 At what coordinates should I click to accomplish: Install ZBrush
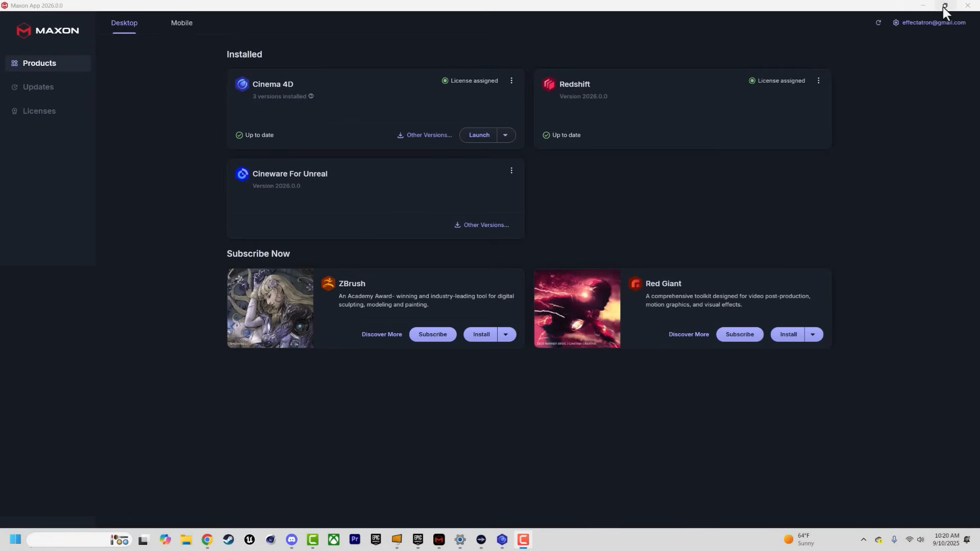click(x=481, y=335)
